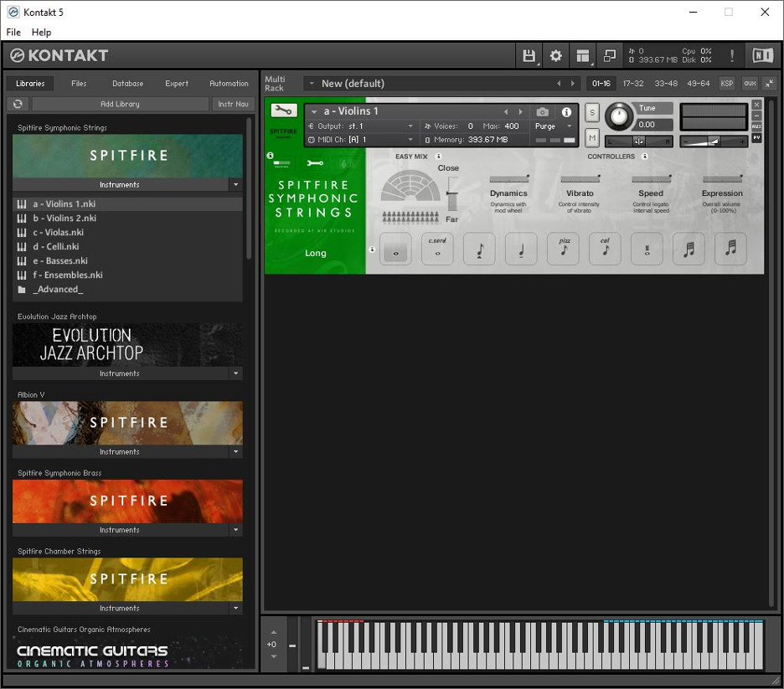Click the exclamation warning icon
The image size is (784, 689).
[x=732, y=55]
